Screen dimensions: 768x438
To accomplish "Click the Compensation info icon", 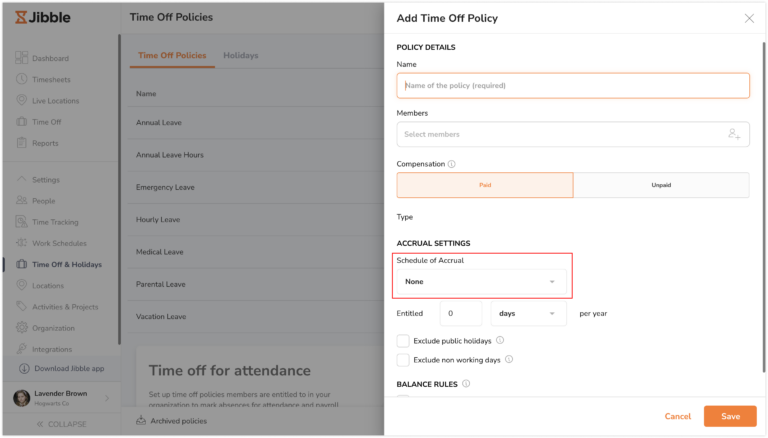I will [x=452, y=164].
